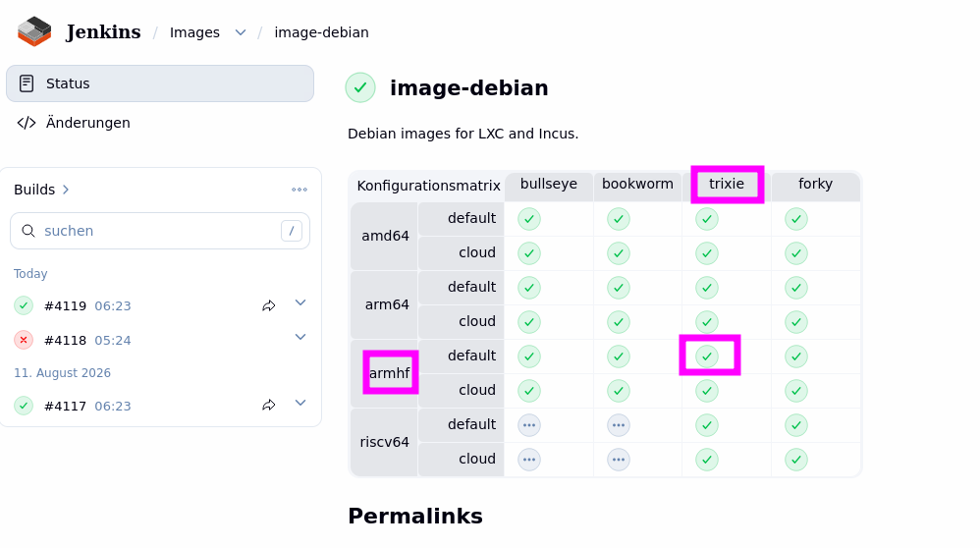Expand the Images breadcrumb dropdown
Image resolution: width=980 pixels, height=548 pixels.
click(241, 32)
